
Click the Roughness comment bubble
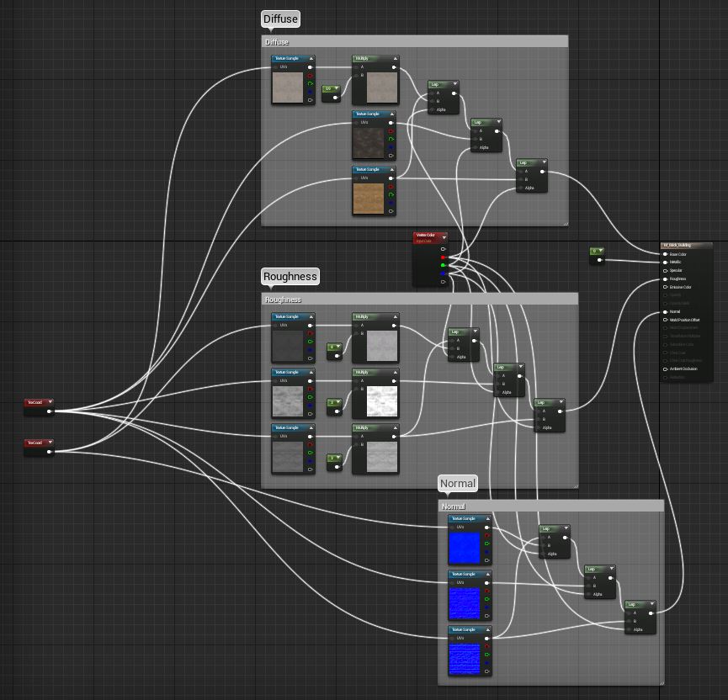click(290, 276)
